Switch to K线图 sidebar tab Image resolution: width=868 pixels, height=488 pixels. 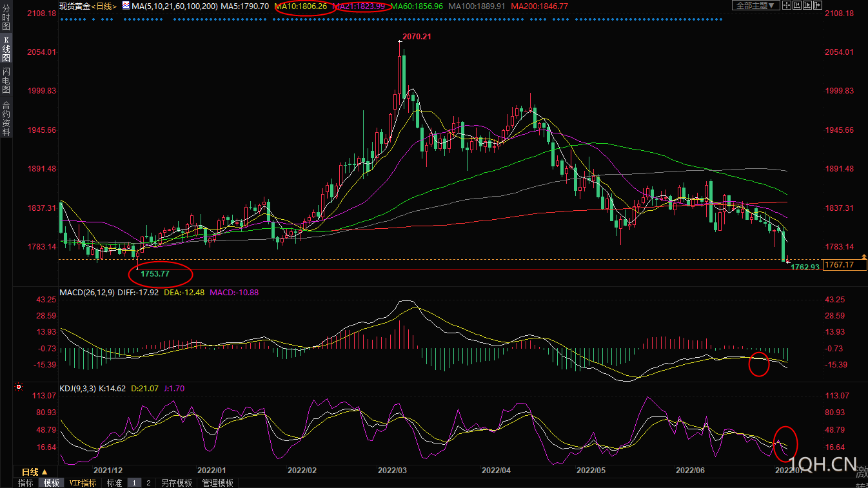(x=6, y=49)
